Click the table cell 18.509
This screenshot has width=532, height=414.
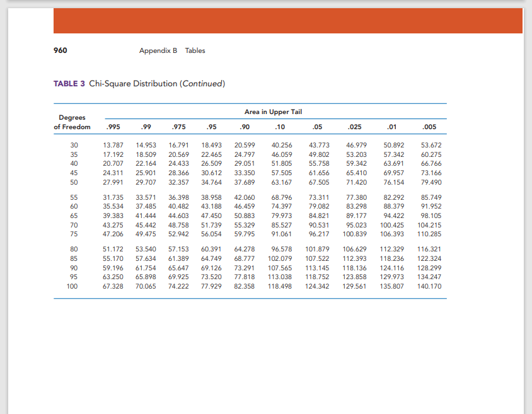click(x=146, y=154)
